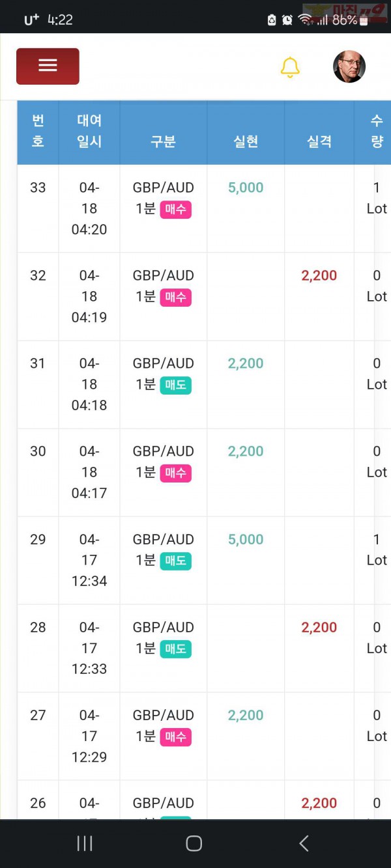Tap the Wi-Fi status icon
391x868 pixels.
304,20
